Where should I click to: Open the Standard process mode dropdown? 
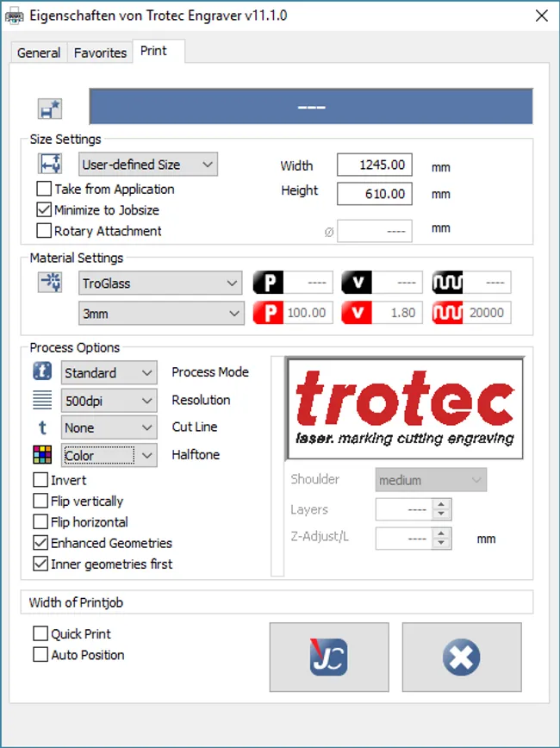click(109, 372)
